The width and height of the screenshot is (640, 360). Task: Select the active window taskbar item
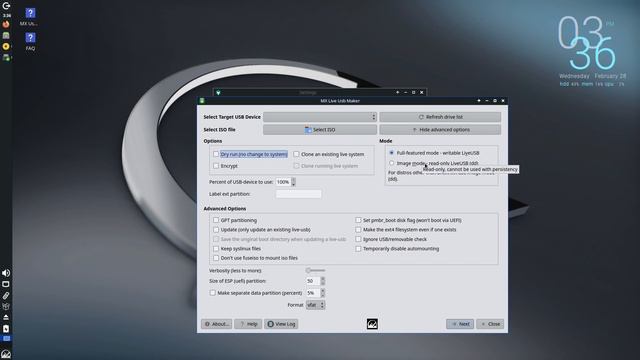click(x=6, y=339)
